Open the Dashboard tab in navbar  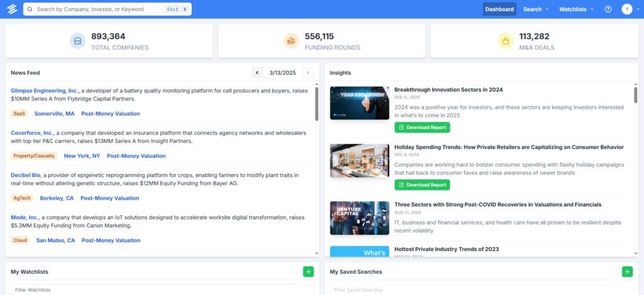coord(499,9)
